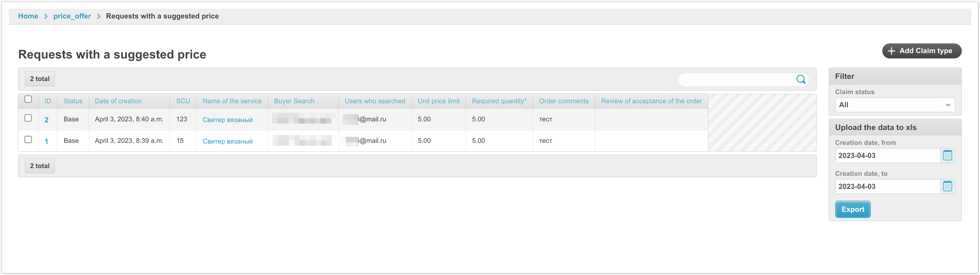This screenshot has width=980, height=275.
Task: Open price_offer breadcrumb link
Action: click(72, 16)
